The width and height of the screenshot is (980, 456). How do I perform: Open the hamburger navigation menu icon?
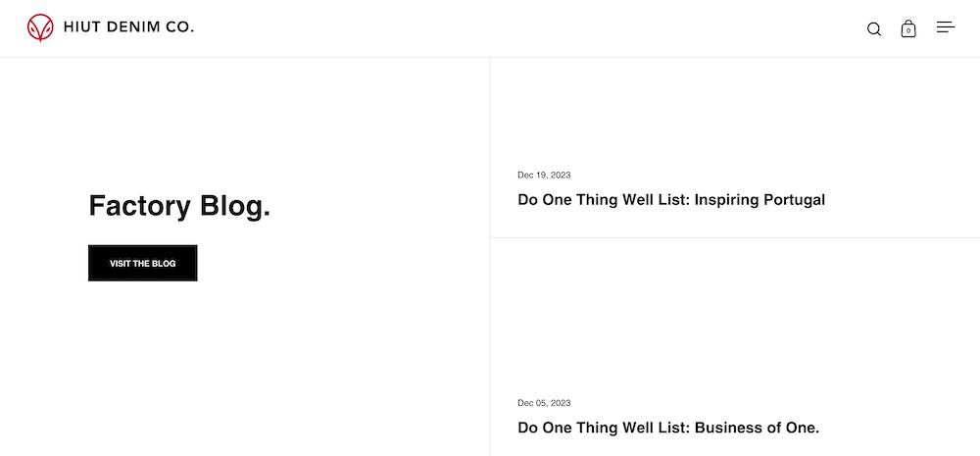[x=946, y=27]
